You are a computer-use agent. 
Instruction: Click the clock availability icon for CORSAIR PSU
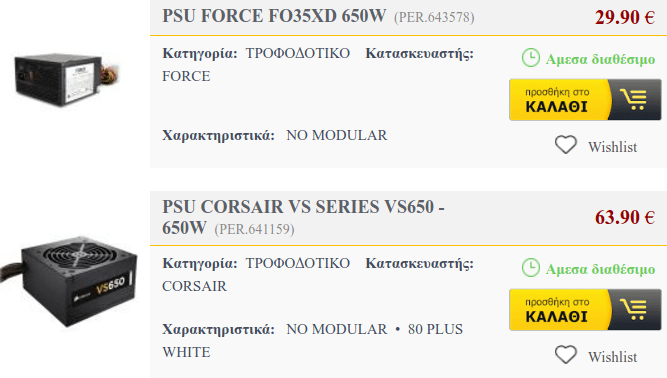tap(530, 268)
